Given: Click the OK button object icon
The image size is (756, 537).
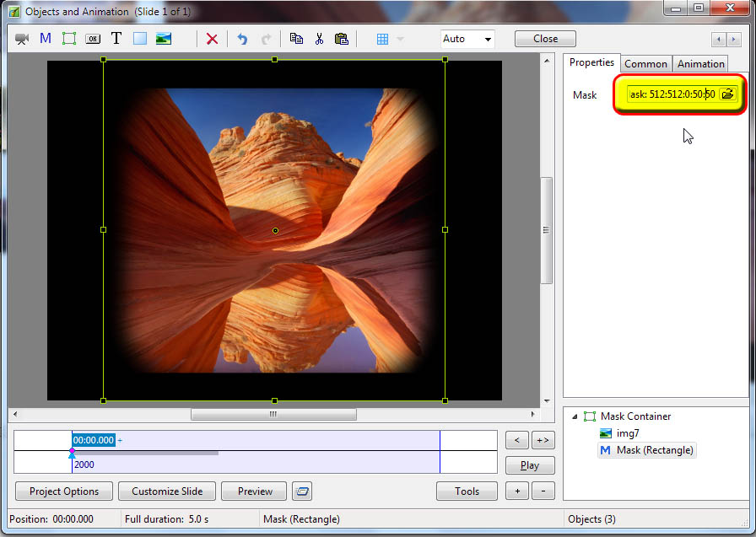Looking at the screenshot, I should [93, 39].
